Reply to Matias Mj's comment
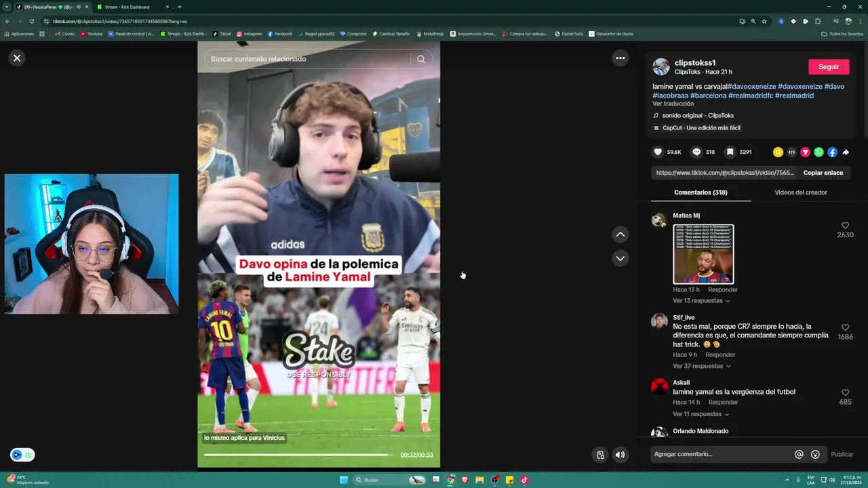868x488 pixels. click(723, 289)
